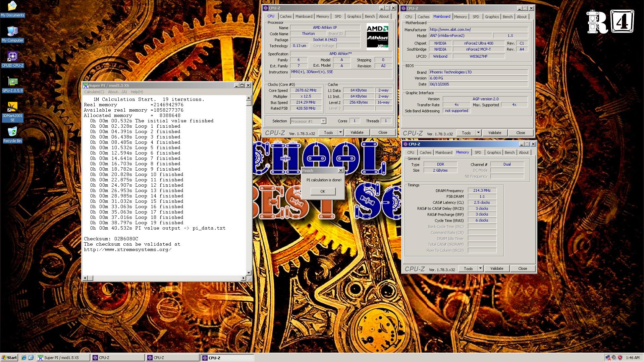Open Mainboard tab in CPU-Z CPU window
644x362 pixels.
point(304,16)
